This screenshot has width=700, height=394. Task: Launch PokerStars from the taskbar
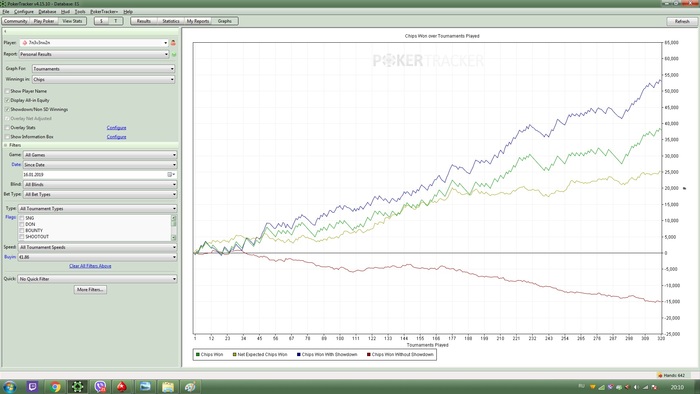122,386
